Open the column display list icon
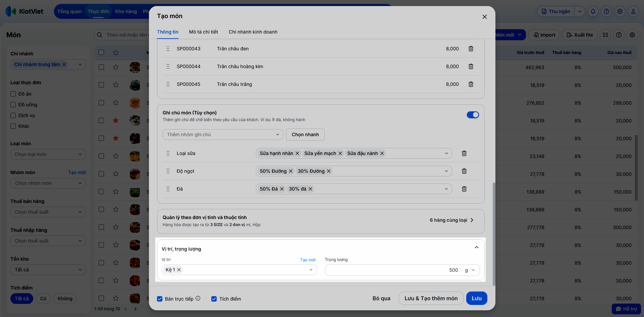The image size is (644, 317). click(605, 35)
